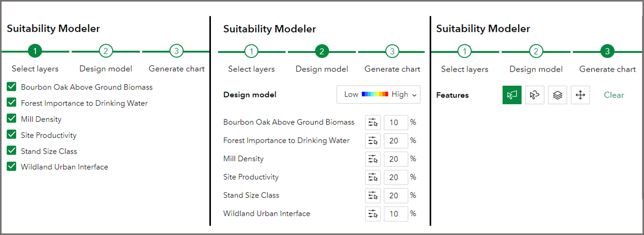Image resolution: width=644 pixels, height=235 pixels.
Task: Click active step 2 circle in middle panel
Action: click(322, 51)
